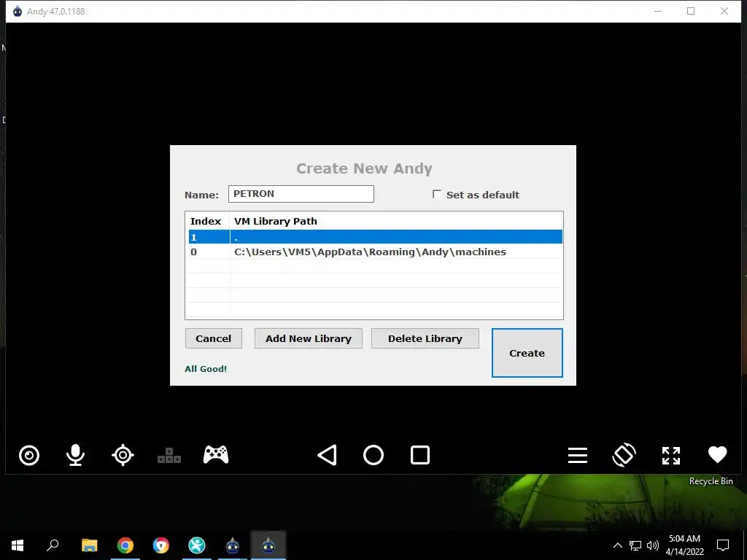Click the grayed keyboard mapping icon
Screen dimensions: 747x560
pos(169,456)
